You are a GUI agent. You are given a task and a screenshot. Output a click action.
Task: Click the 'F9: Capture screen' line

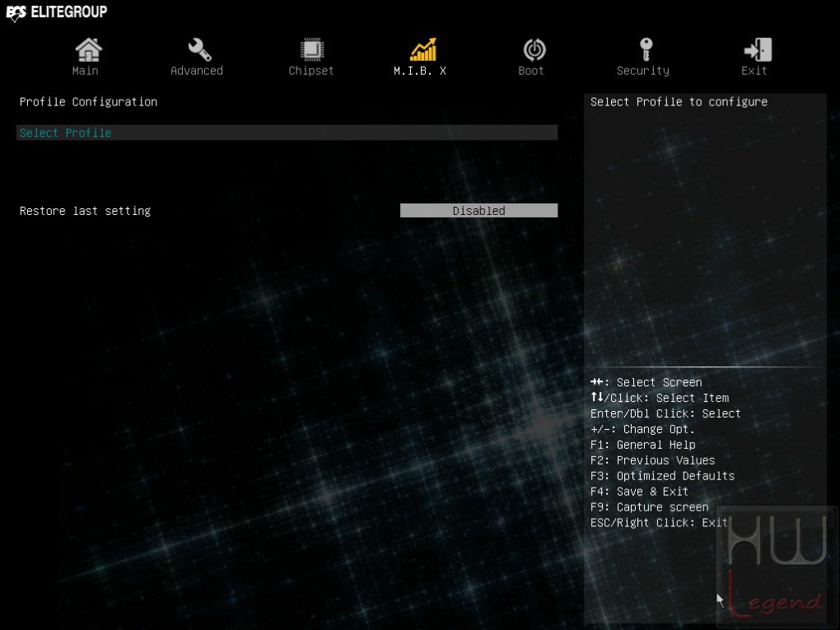[649, 506]
